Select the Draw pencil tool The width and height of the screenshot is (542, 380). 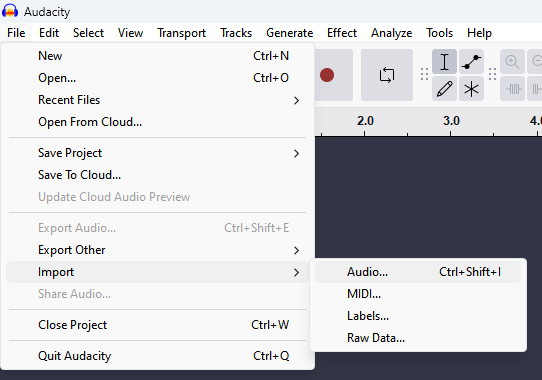(x=444, y=89)
